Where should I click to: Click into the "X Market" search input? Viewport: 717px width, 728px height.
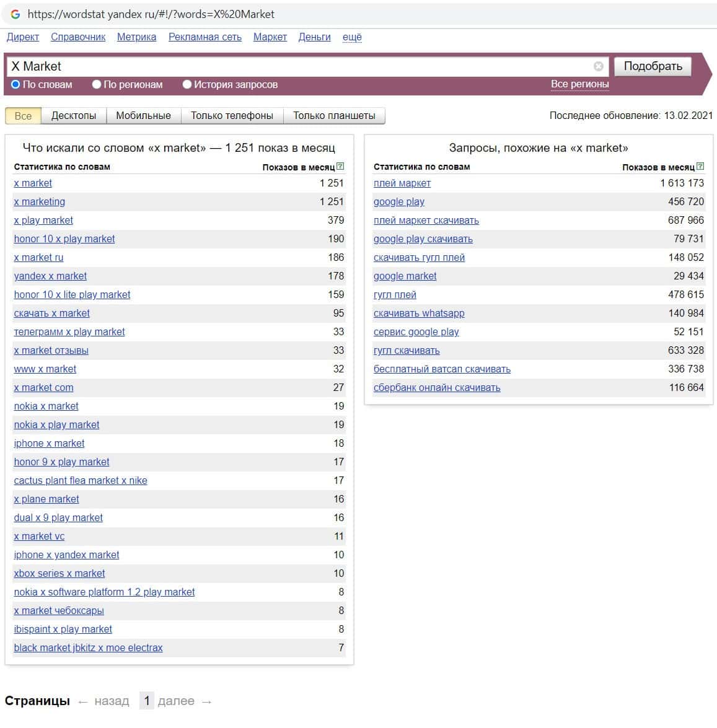coord(297,66)
